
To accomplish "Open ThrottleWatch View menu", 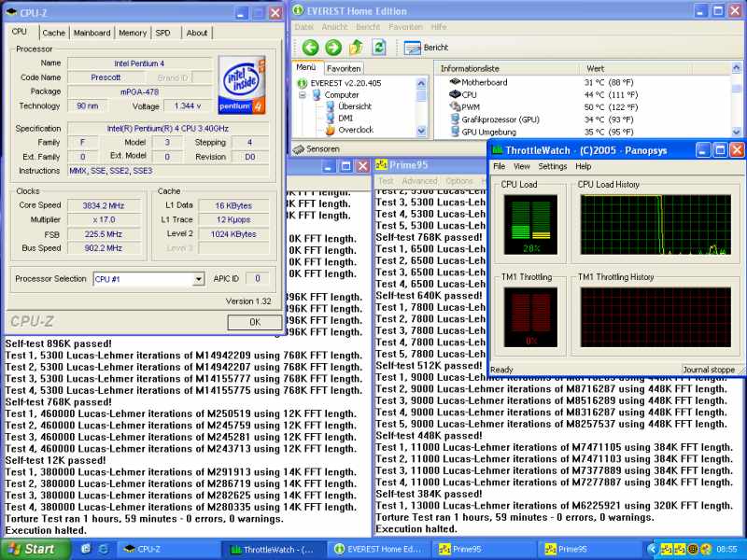I will click(522, 166).
